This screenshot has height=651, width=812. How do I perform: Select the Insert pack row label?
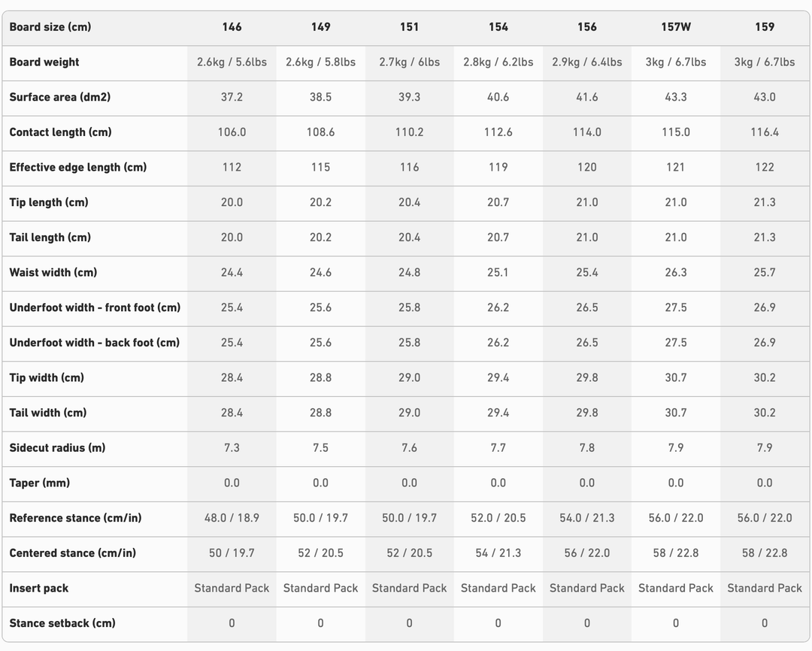(x=38, y=589)
